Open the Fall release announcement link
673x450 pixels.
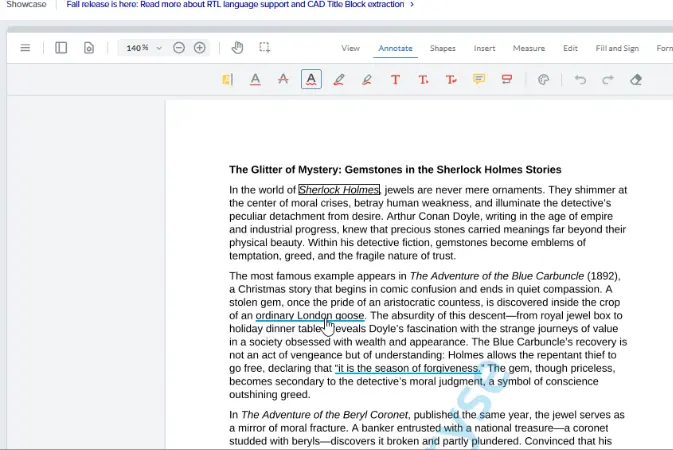(240, 4)
